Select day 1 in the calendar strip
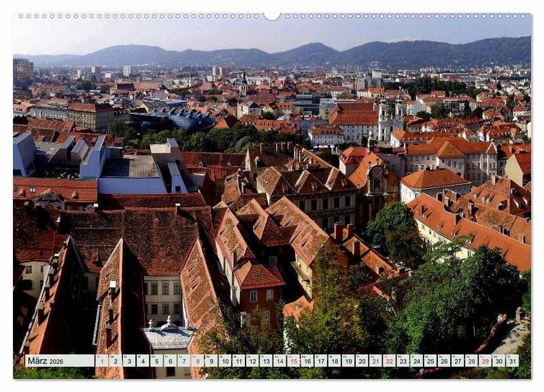Screen dimensions: 544x392 pyautogui.click(x=101, y=361)
